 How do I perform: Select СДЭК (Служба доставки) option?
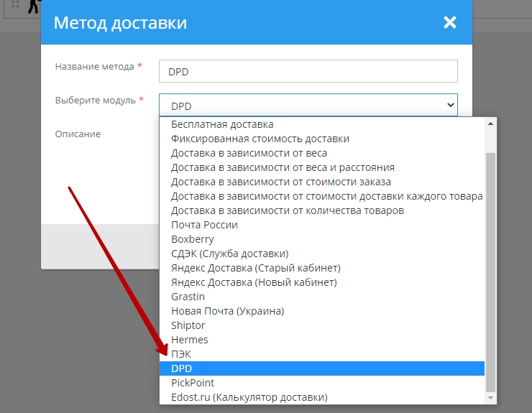pyautogui.click(x=229, y=254)
